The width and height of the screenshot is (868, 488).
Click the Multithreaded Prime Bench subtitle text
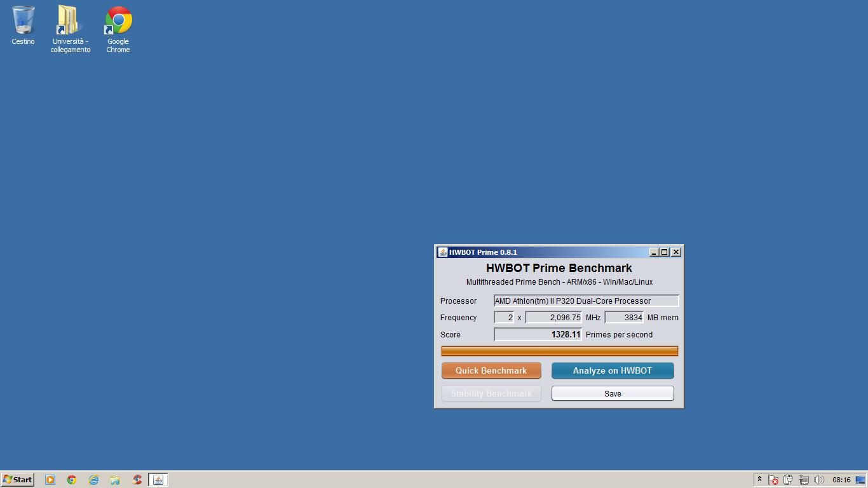(559, 282)
